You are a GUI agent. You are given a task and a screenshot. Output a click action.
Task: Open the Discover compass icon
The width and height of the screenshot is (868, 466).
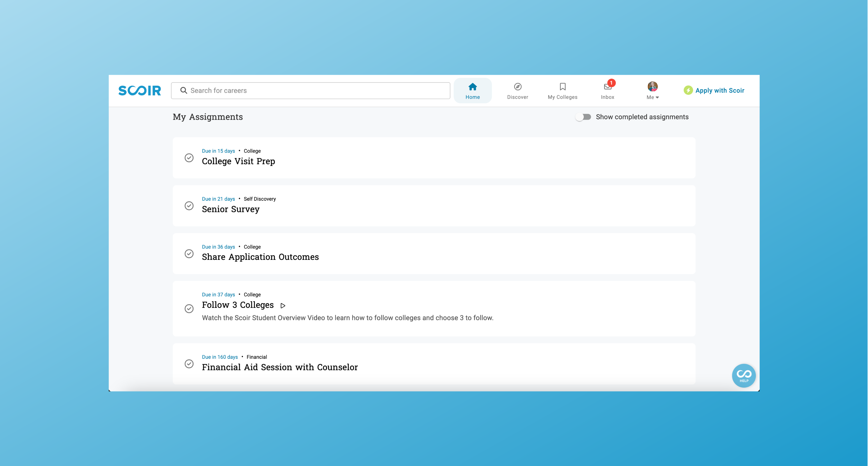pos(517,87)
